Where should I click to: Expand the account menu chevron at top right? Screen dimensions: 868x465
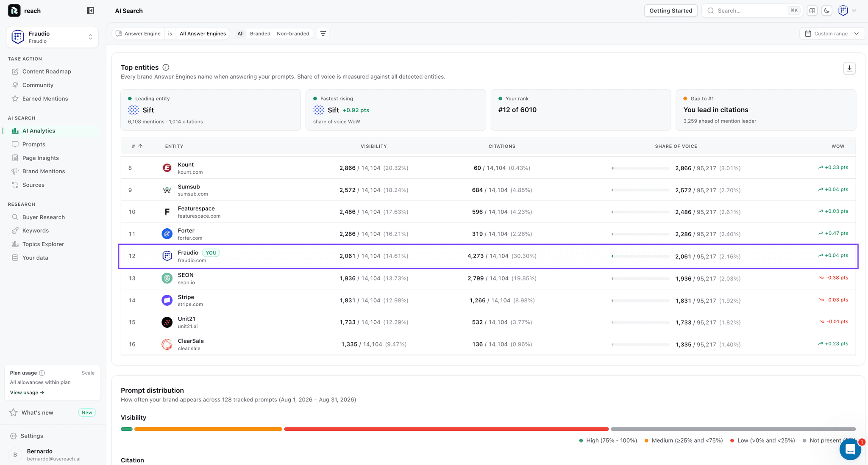[854, 11]
